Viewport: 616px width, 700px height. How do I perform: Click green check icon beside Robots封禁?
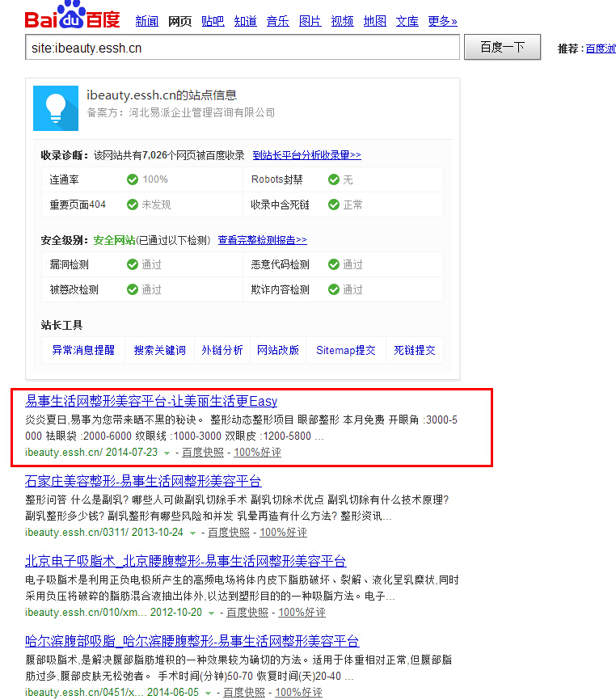coord(334,179)
